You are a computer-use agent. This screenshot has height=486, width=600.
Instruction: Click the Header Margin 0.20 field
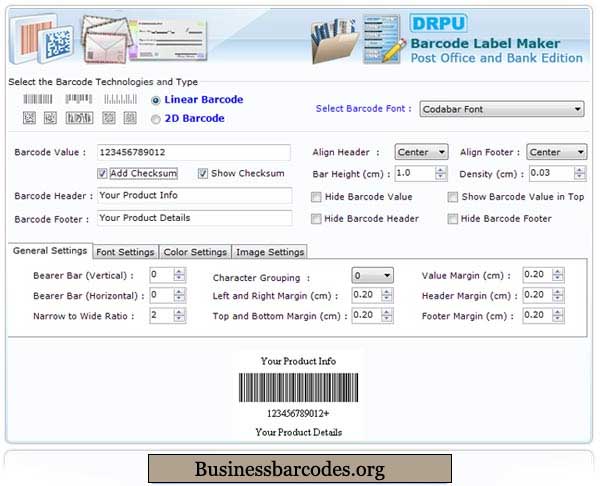click(x=538, y=295)
